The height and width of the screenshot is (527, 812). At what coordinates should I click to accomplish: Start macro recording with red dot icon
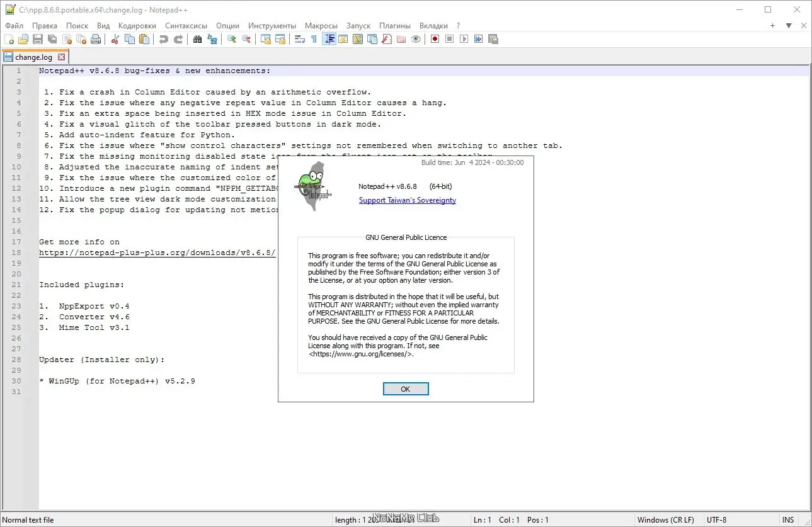click(435, 39)
